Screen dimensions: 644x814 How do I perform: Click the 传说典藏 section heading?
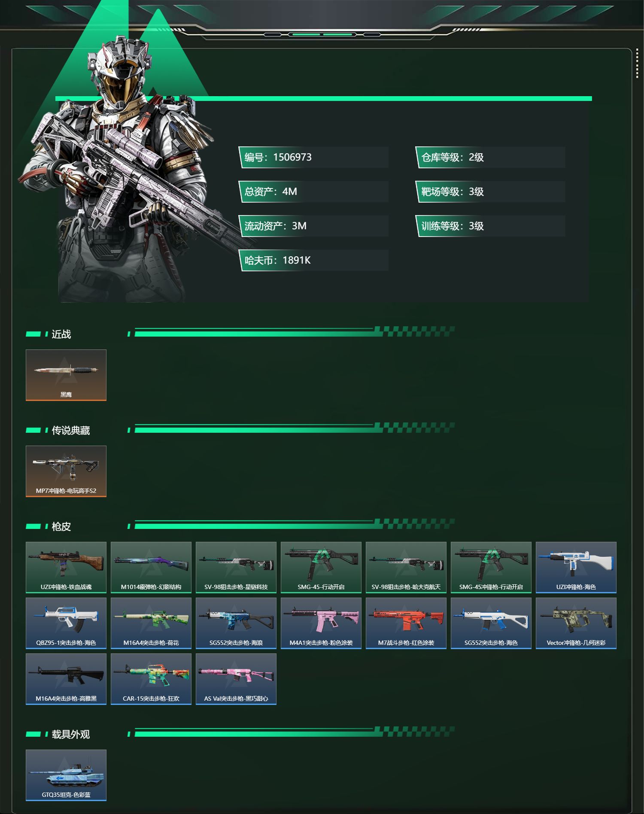pos(71,430)
